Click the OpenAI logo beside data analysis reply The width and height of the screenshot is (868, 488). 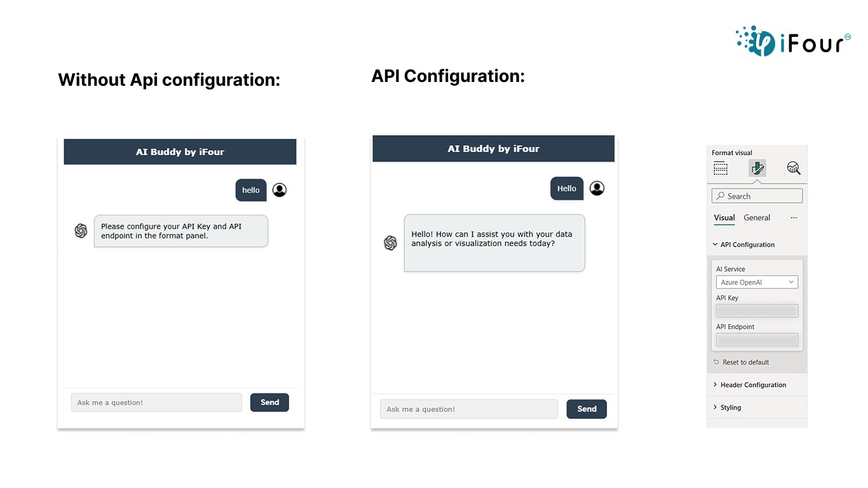click(x=390, y=243)
